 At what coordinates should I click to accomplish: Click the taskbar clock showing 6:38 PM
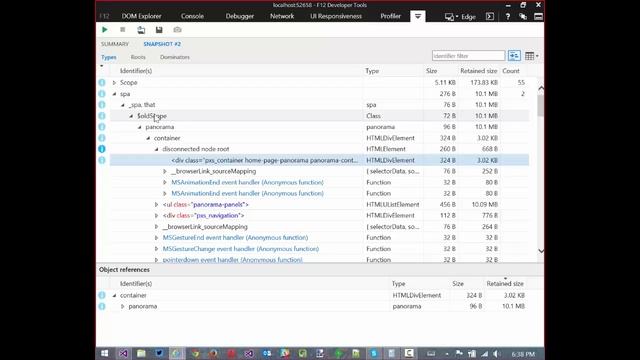coord(523,354)
